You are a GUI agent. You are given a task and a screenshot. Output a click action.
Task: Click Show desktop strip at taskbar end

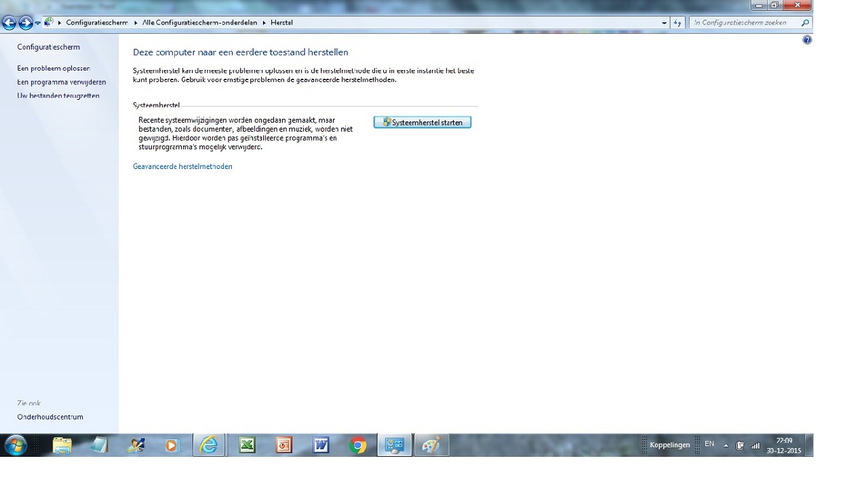[809, 445]
